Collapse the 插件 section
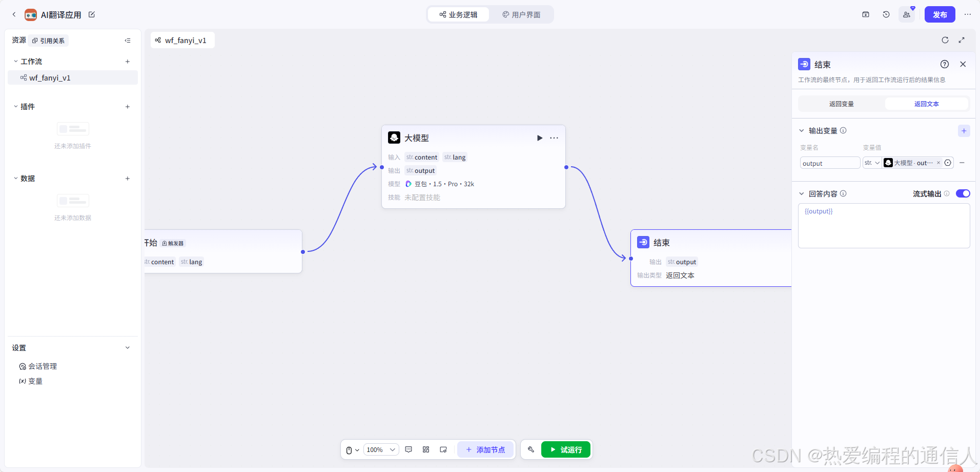Screen dimensions: 980x472 coord(16,107)
